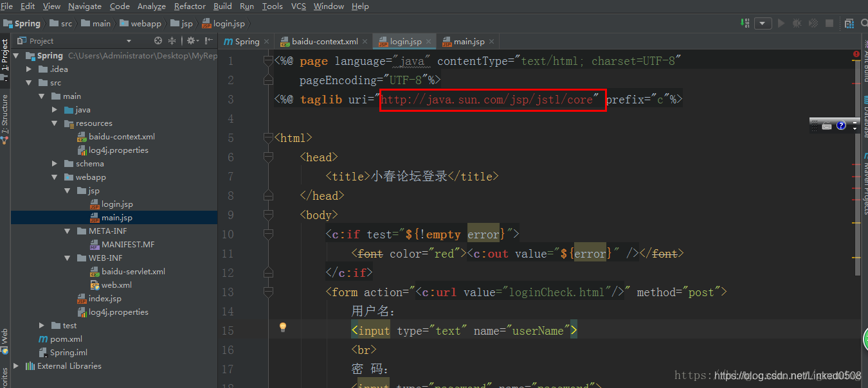The image size is (868, 388).
Task: Select baidu-servlet.xml in project tree
Action: [x=132, y=272]
